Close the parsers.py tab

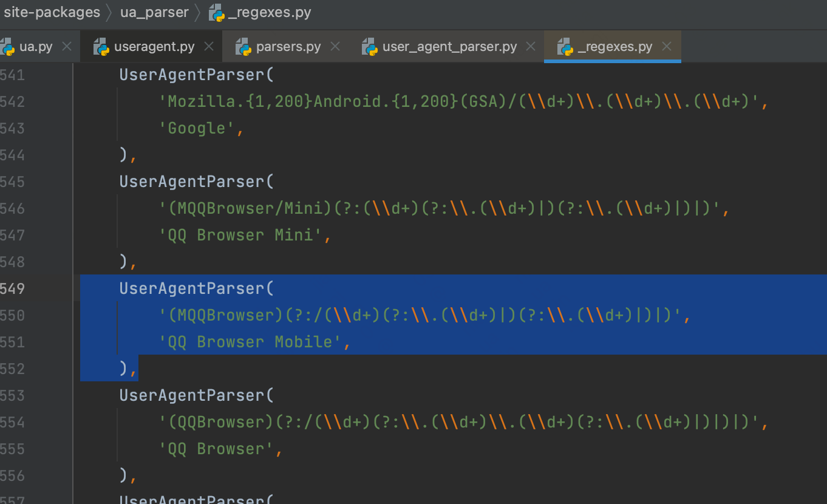(335, 47)
